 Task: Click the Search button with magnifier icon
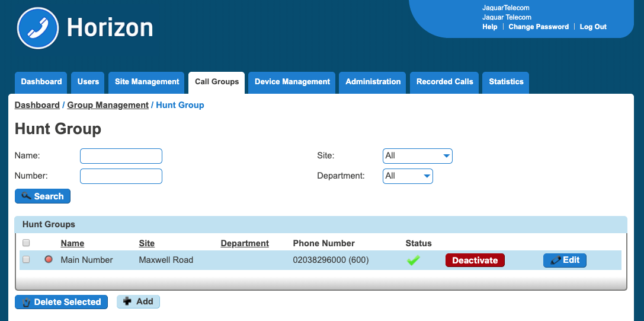[43, 196]
